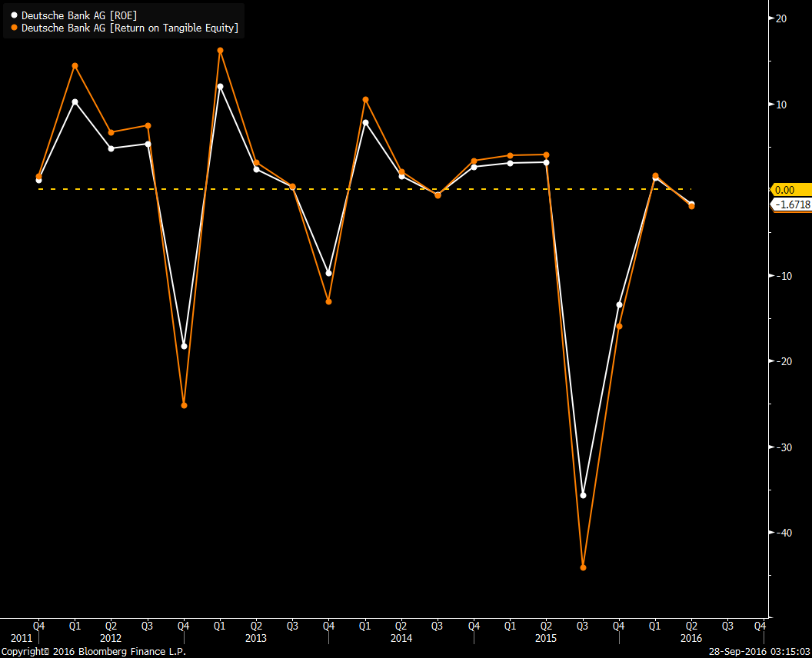Viewport: 812px width, 658px height.
Task: Click the Q4 axis label above 2011
Action: [39, 626]
